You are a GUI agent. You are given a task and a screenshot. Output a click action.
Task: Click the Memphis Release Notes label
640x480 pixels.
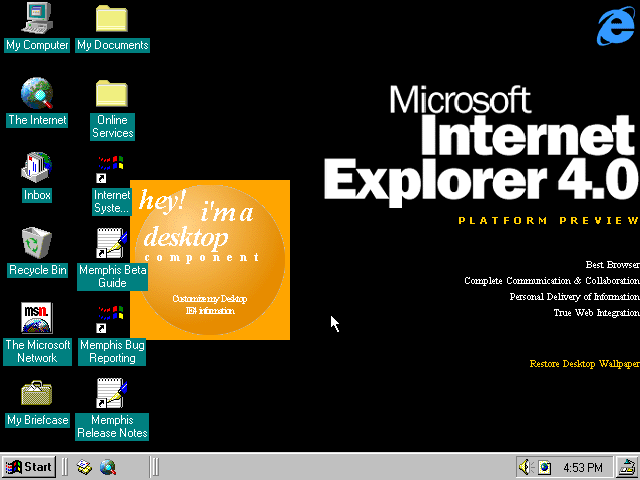click(112, 427)
